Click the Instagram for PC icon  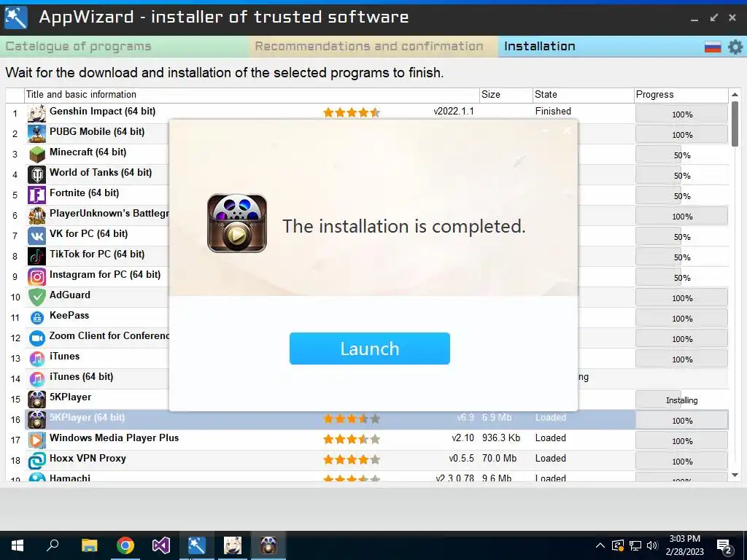[x=36, y=276]
